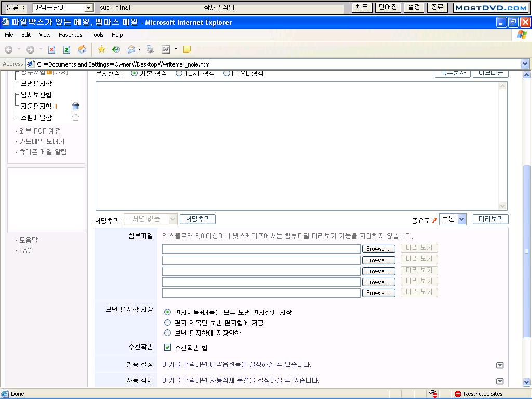Open the 중요도 보통 dropdown
This screenshot has height=399, width=532.
pyautogui.click(x=453, y=219)
